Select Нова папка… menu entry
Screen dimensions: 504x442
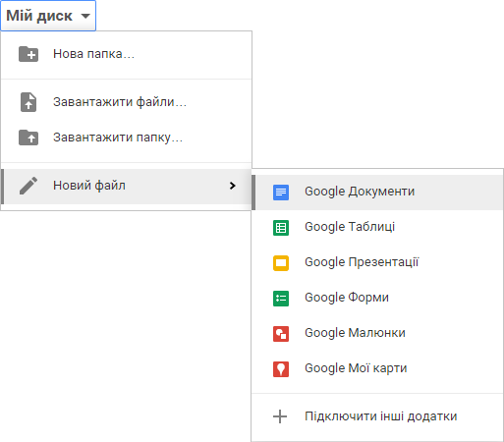tap(127, 54)
